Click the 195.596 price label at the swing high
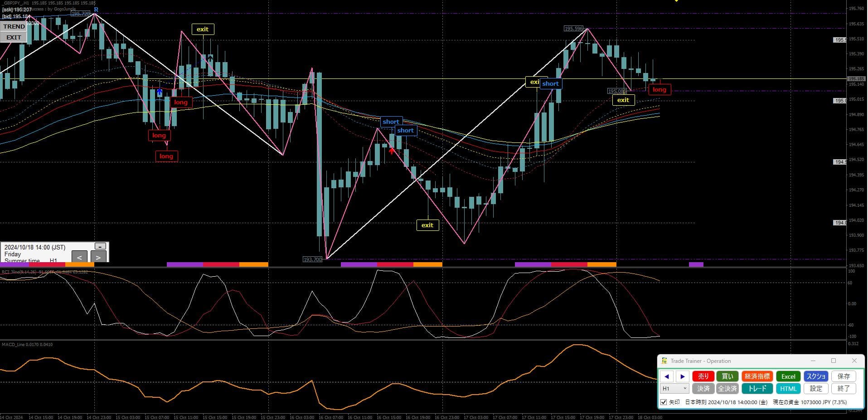This screenshot has height=420, width=868. coord(573,29)
